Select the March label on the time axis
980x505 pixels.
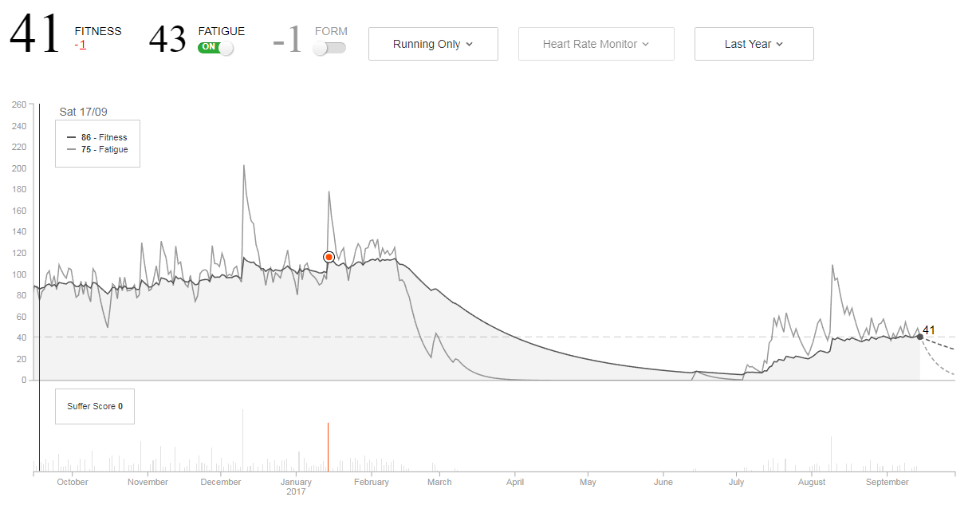439,482
